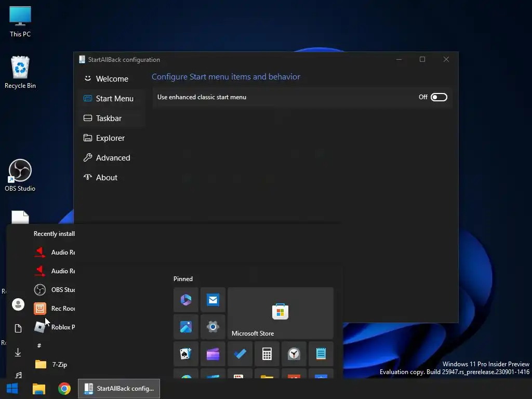Image resolution: width=532 pixels, height=399 pixels.
Task: Open the Advanced settings section
Action: coord(112,158)
